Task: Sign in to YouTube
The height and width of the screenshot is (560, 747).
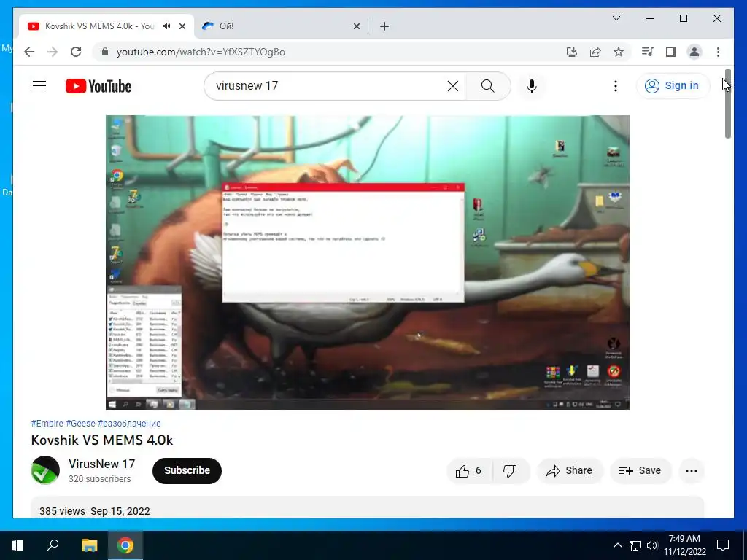Action: click(x=672, y=86)
